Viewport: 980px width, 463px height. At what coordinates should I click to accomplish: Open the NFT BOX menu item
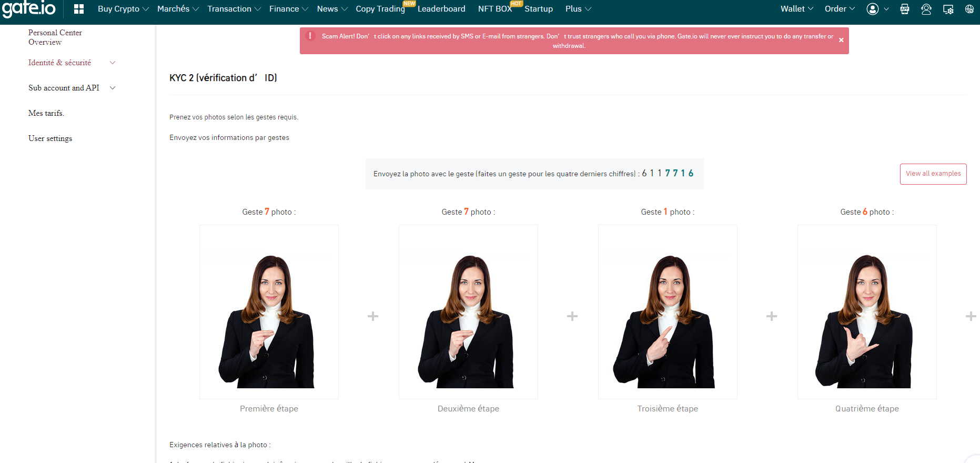[495, 9]
